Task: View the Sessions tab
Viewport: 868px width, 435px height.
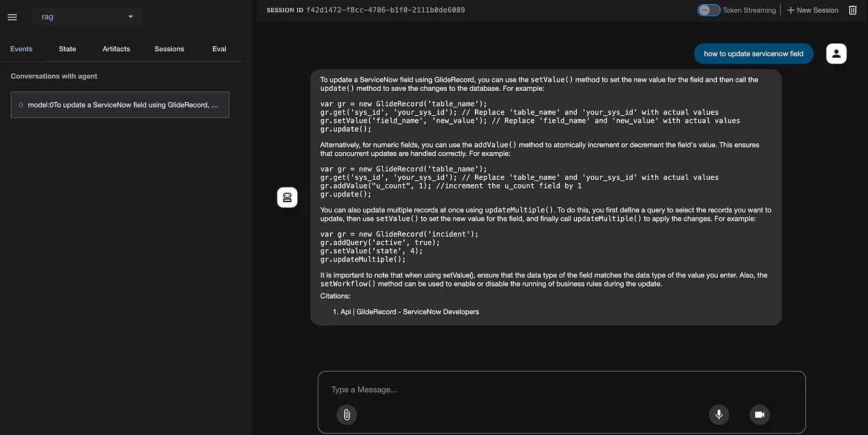Action: coord(169,49)
